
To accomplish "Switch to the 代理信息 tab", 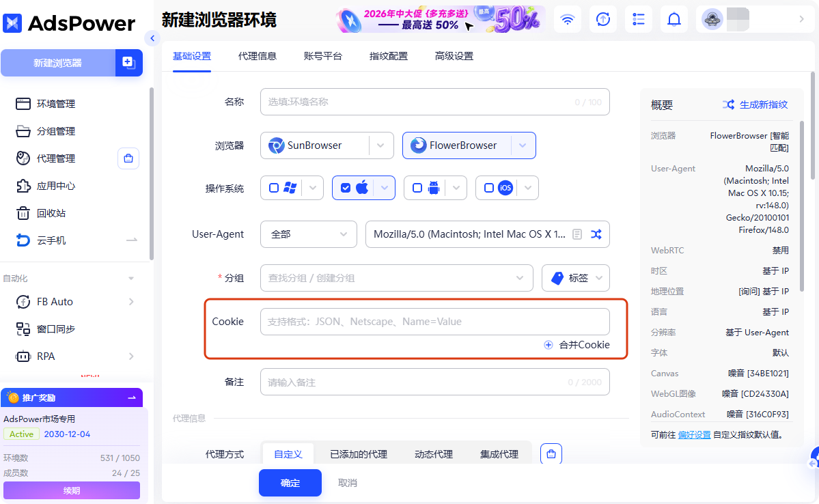I will click(x=258, y=57).
